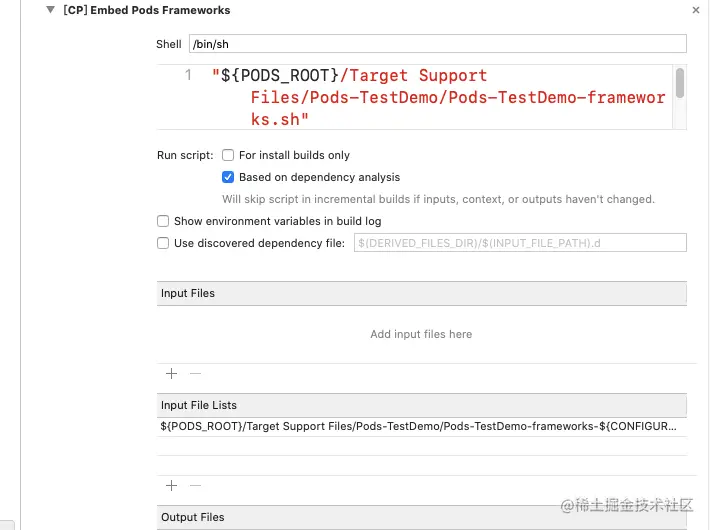This screenshot has height=530, width=710.
Task: Click the Input File Lists section header
Action: coord(422,405)
